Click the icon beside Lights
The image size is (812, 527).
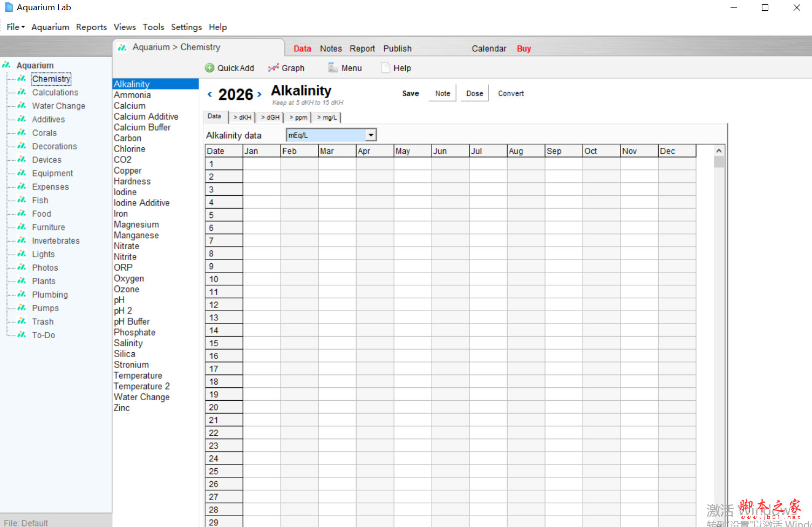point(22,254)
